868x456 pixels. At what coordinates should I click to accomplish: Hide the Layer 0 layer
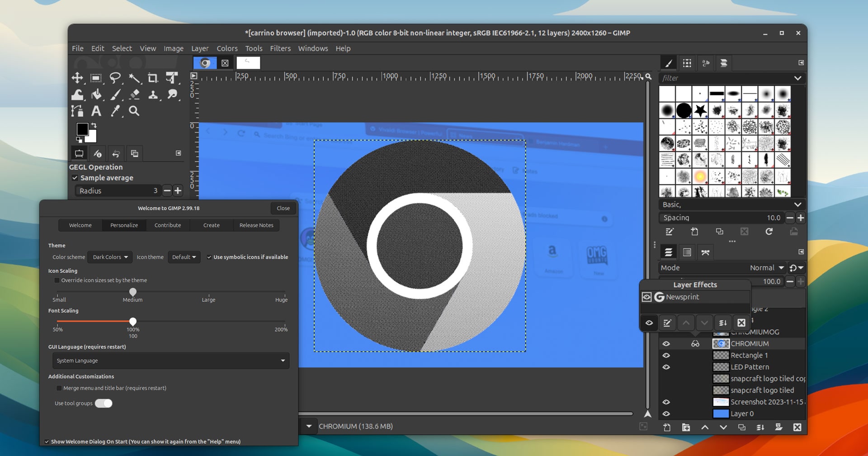click(x=666, y=413)
